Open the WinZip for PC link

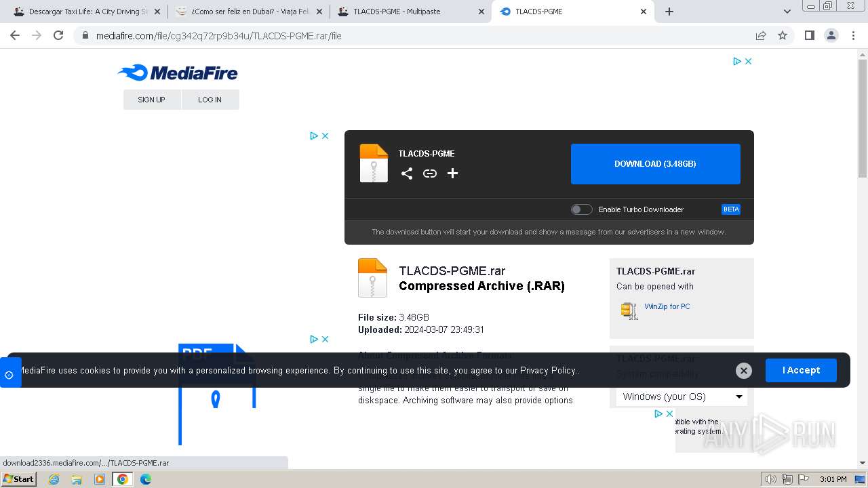tap(667, 306)
